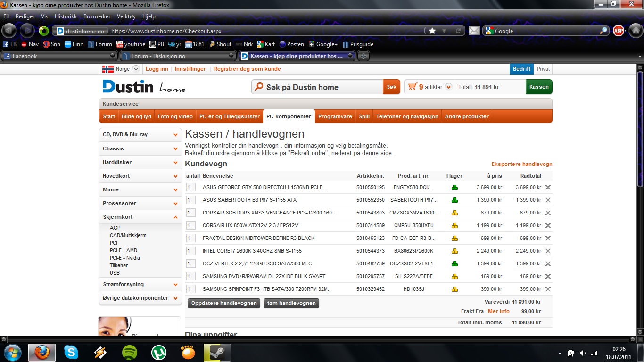Click the Firefox forward arrow
644x362 pixels.
27,31
